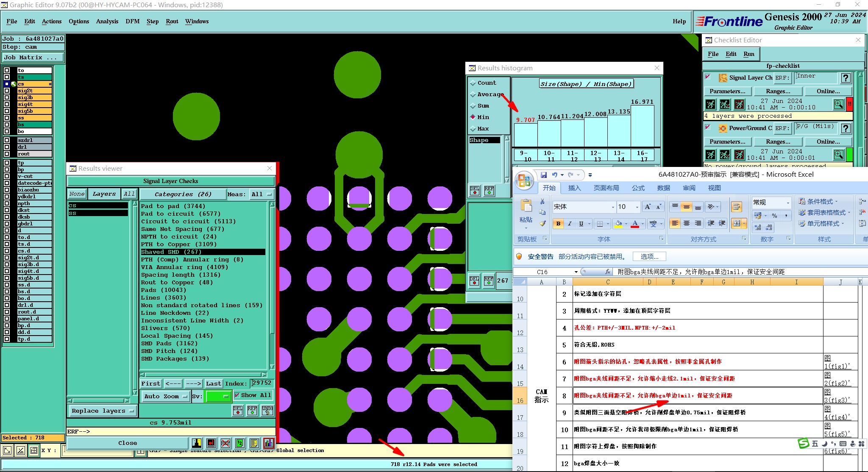This screenshot has height=472, width=868.
Task: Click green Sv color selector
Action: [x=218, y=397]
